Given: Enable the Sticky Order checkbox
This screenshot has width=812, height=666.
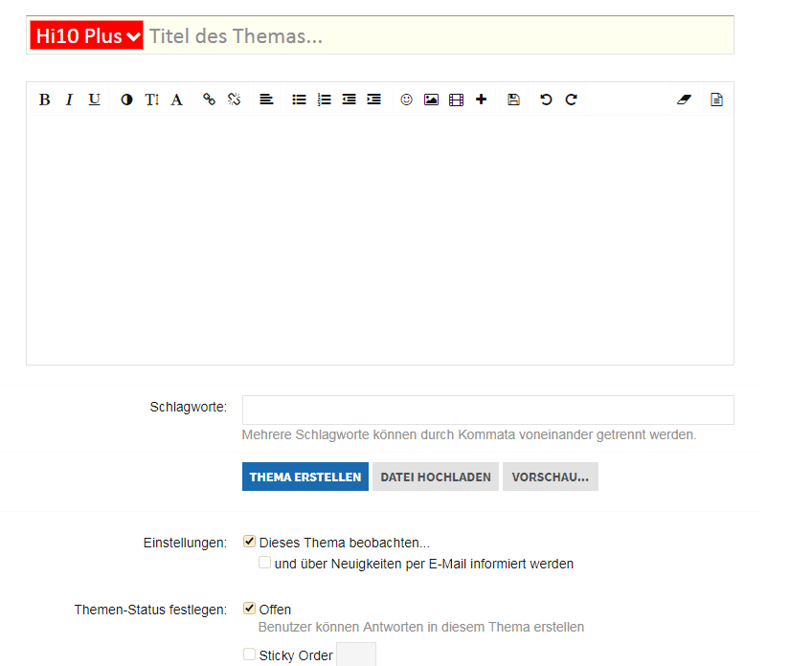Looking at the screenshot, I should pos(249,655).
